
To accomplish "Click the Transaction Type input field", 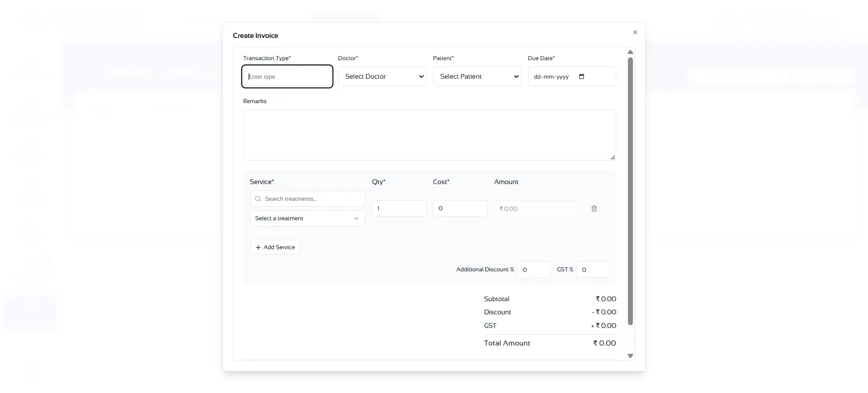I will pyautogui.click(x=287, y=76).
